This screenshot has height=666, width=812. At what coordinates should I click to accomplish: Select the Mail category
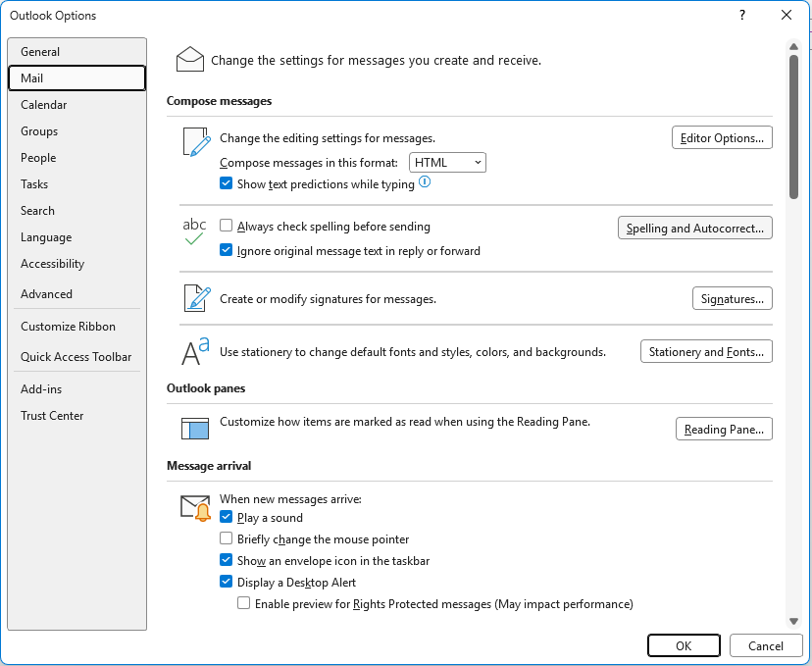point(77,78)
